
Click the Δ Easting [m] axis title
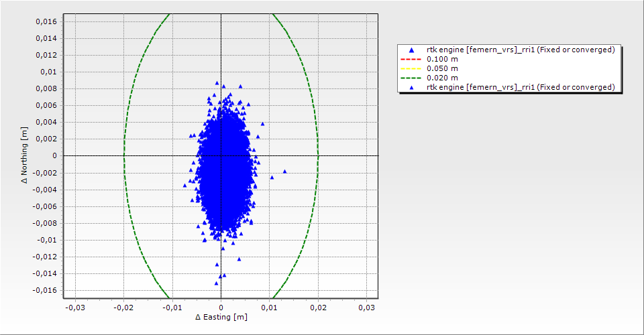click(x=221, y=316)
